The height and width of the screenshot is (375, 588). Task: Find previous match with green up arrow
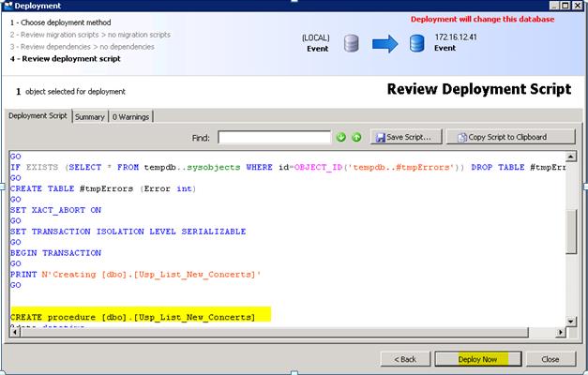coord(356,137)
